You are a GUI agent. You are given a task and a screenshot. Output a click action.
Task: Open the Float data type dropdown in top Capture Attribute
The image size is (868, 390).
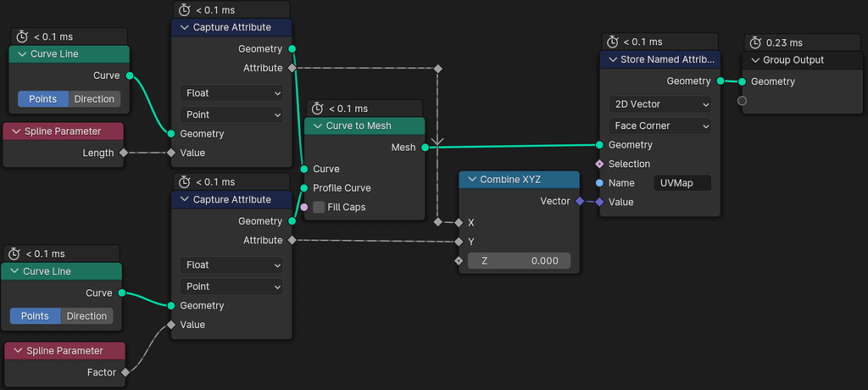231,93
